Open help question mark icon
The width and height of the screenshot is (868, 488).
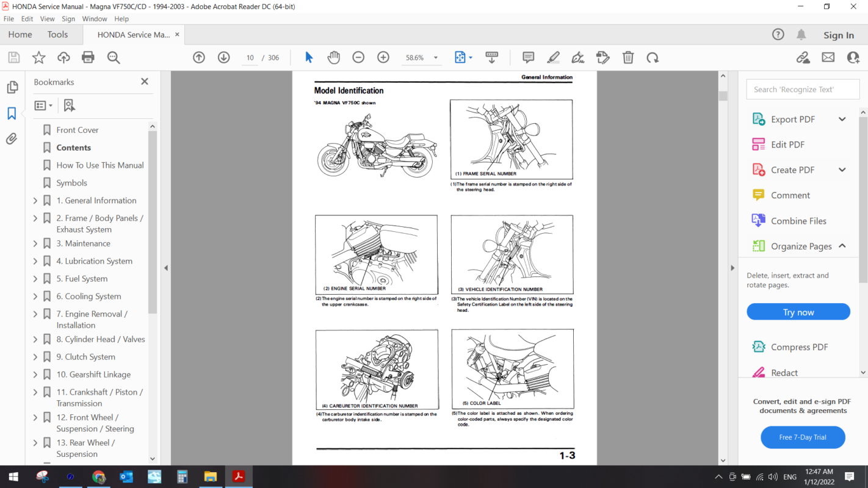pyautogui.click(x=778, y=35)
